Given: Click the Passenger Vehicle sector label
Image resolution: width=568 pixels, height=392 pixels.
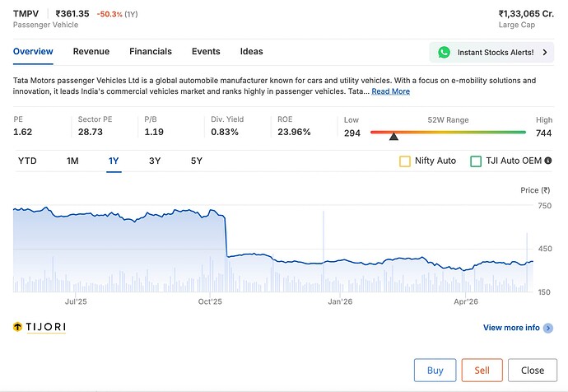Looking at the screenshot, I should click(x=45, y=25).
